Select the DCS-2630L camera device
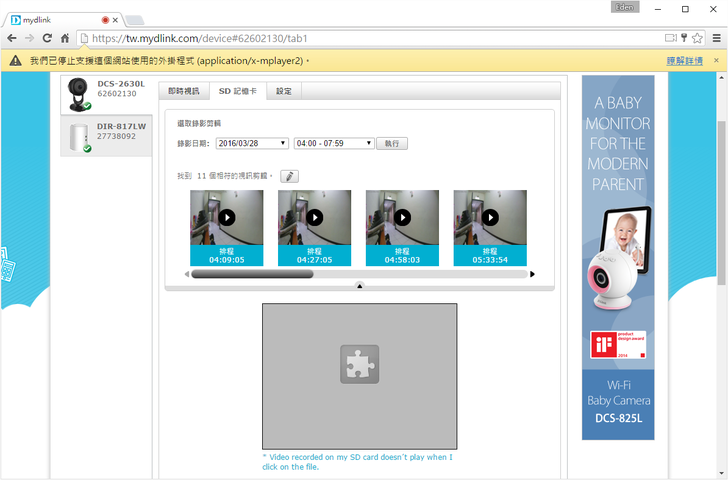The width and height of the screenshot is (728, 480). tap(106, 95)
